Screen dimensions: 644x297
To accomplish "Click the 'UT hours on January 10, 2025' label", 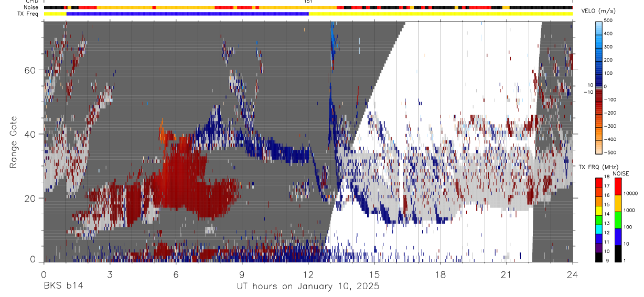I will [x=308, y=287].
